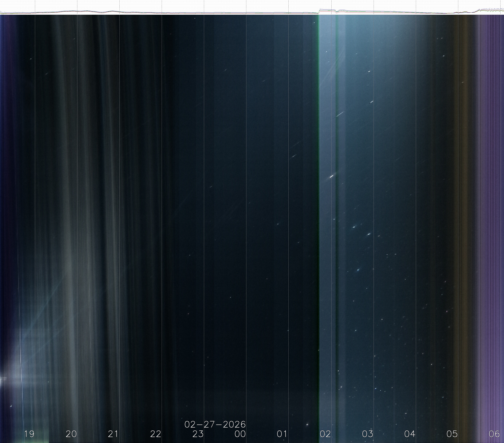Click the 00 midnight hour label

coord(240,434)
